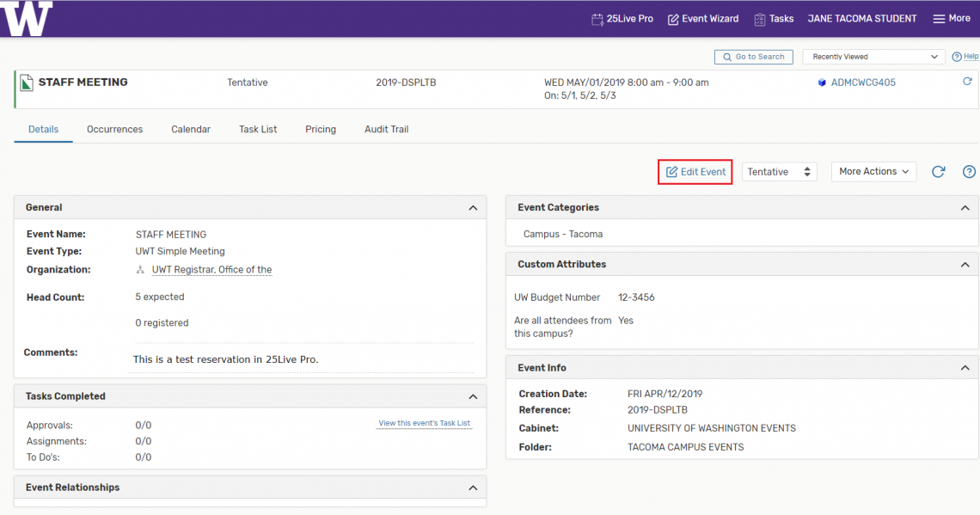Open Tasks in the top navigation

pyautogui.click(x=774, y=18)
